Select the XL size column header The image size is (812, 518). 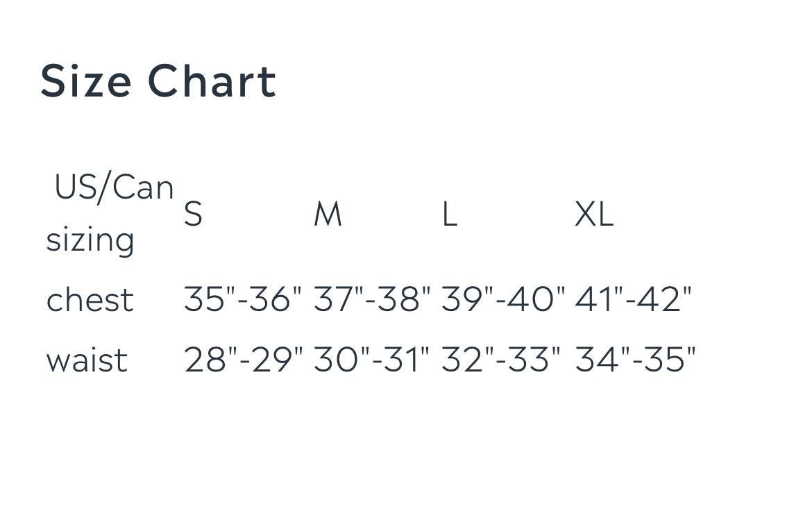tap(594, 214)
